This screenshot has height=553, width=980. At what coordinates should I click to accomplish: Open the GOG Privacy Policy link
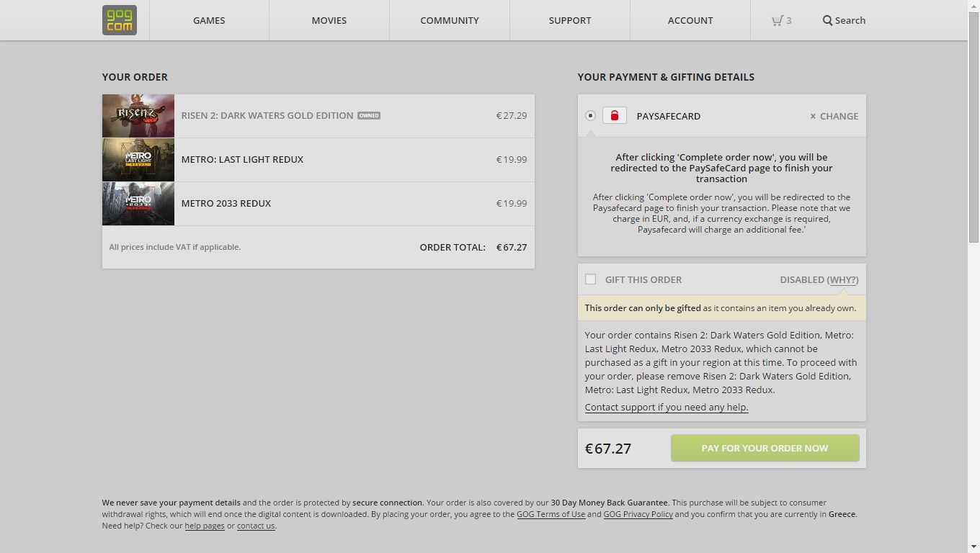click(638, 514)
